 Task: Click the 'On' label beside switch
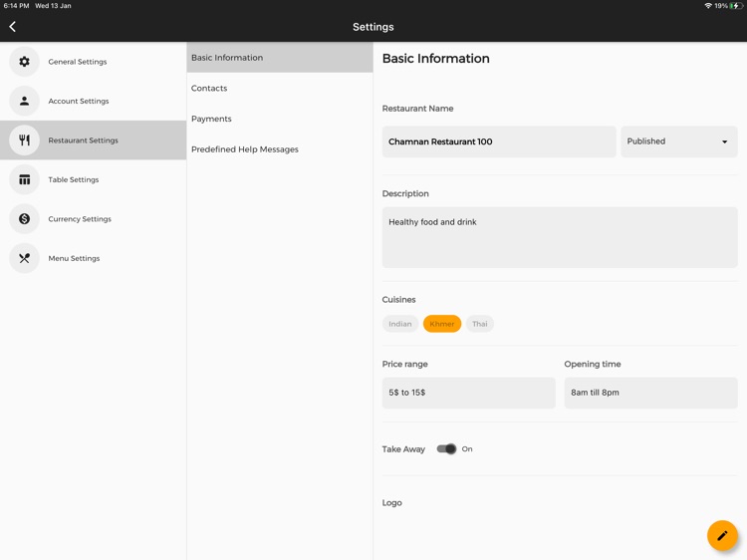point(467,449)
